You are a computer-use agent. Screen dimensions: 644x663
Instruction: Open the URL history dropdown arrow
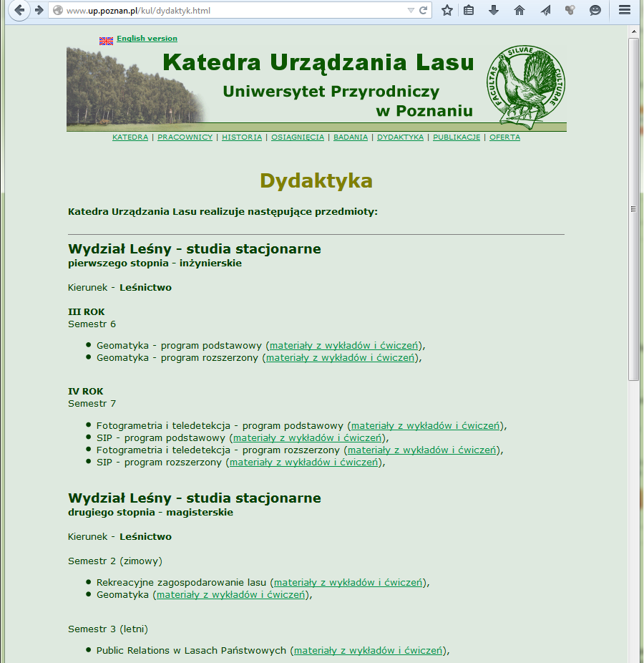coord(410,11)
